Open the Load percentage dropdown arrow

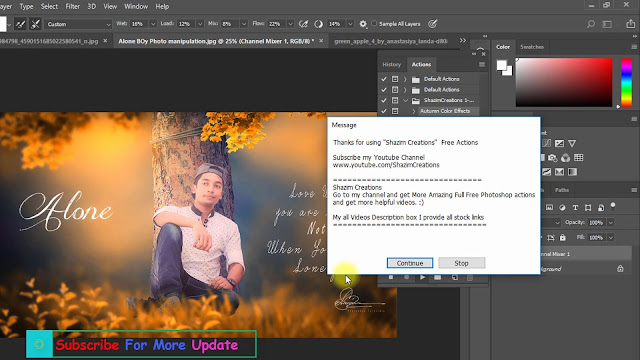pos(200,24)
